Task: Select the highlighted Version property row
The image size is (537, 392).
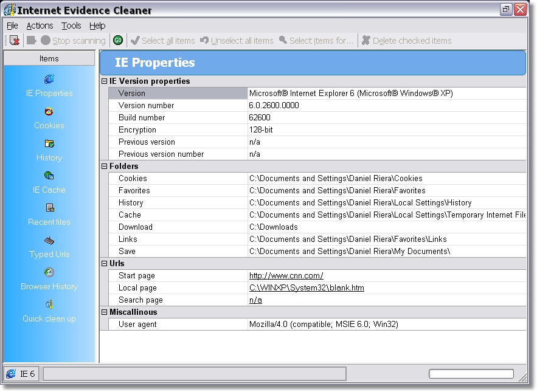Action: click(317, 94)
